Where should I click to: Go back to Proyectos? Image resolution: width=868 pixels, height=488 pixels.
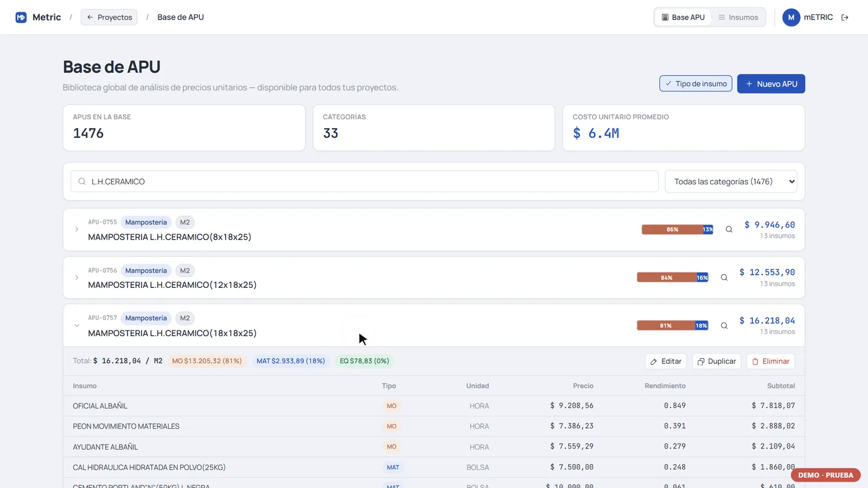109,17
